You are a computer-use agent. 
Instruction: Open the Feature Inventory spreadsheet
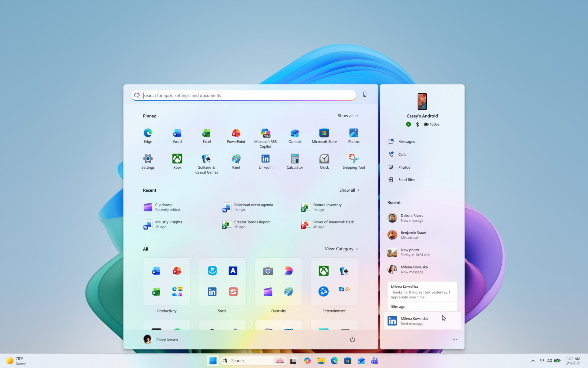coord(322,207)
